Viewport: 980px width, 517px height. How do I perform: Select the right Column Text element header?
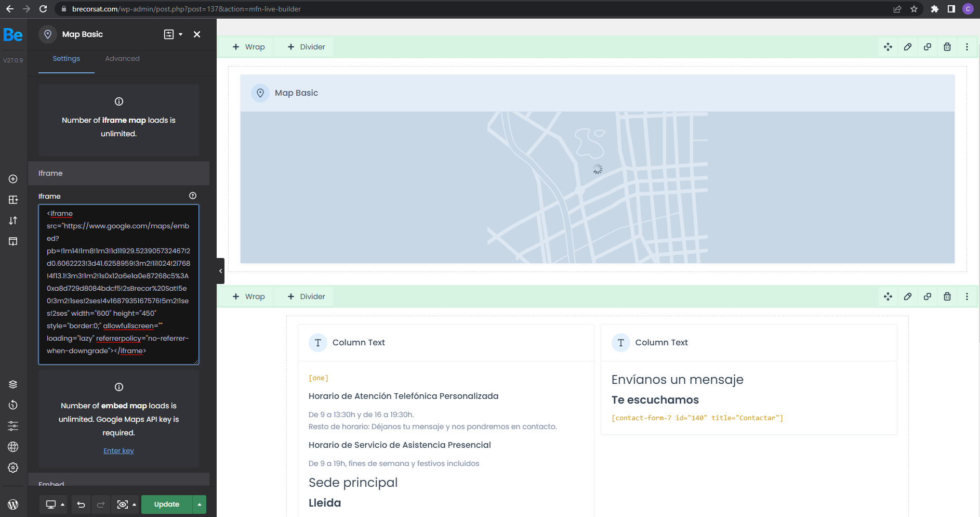(749, 343)
